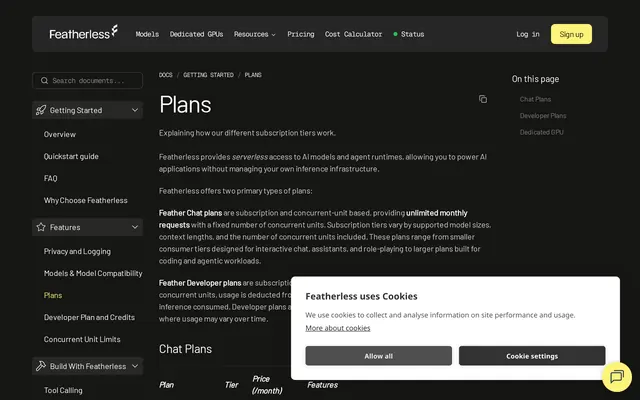Click the yellow Sign up button
Screen dimensions: 640x400
(x=571, y=34)
